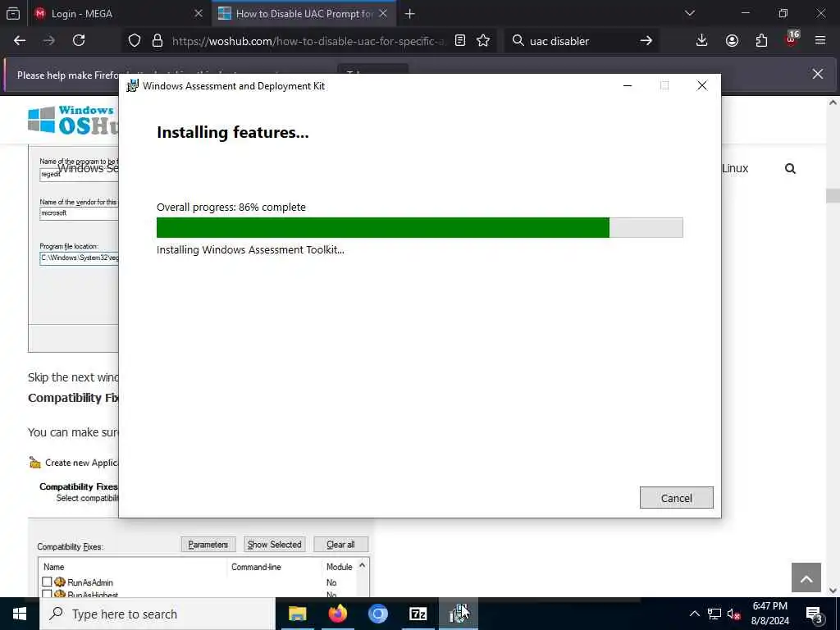This screenshot has height=630, width=840.
Task: Bookmark this page with the star
Action: click(x=483, y=41)
